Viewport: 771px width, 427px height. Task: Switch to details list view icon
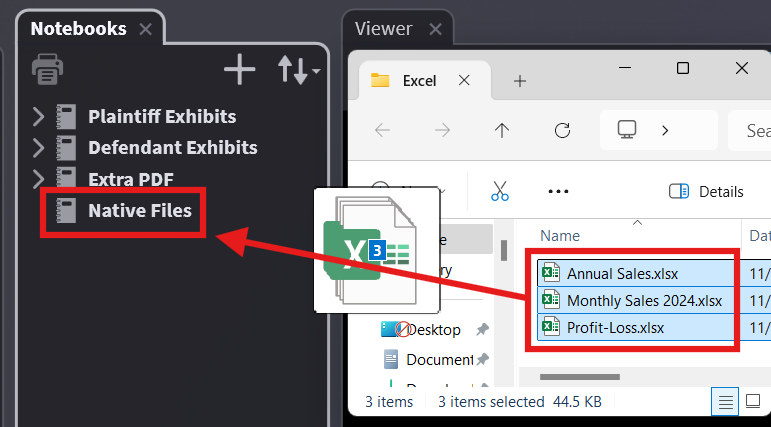click(724, 402)
